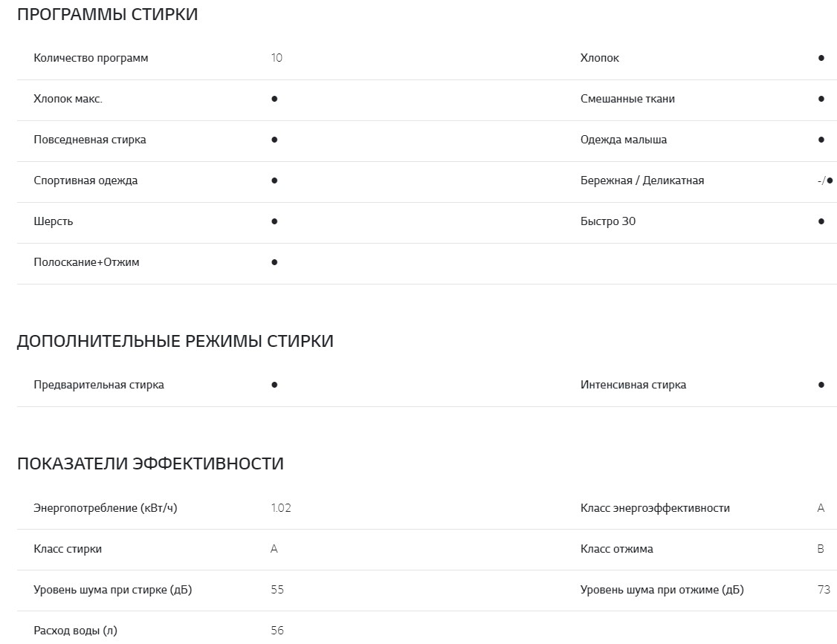837x644 pixels.
Task: Click the ПОКАЗАТЕЛИ ЭФФЕКТИВНОСТИ heading
Action: pyautogui.click(x=150, y=464)
